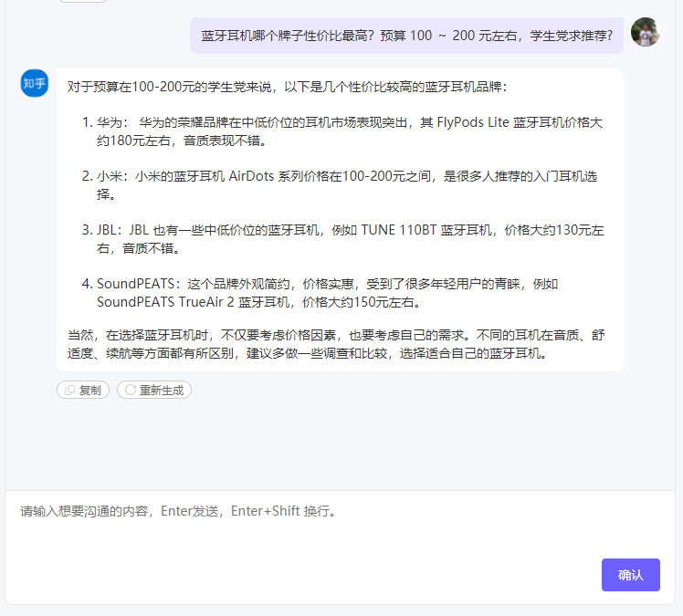The image size is (683, 616).
Task: Click the list item about JBL TUNE 110BT
Action: 342,239
